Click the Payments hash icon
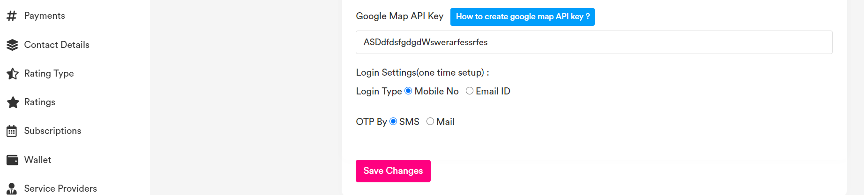 [x=12, y=16]
